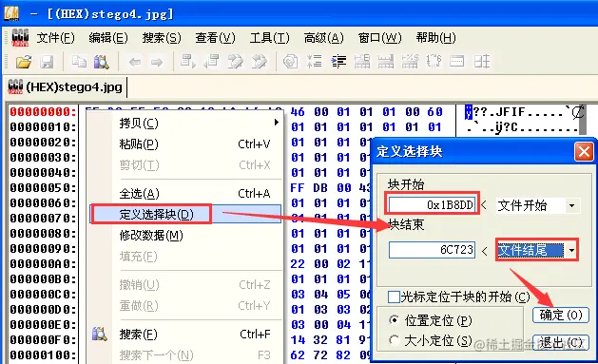
Task: Click the back left-arrow toolbar icon
Action: tap(135, 62)
